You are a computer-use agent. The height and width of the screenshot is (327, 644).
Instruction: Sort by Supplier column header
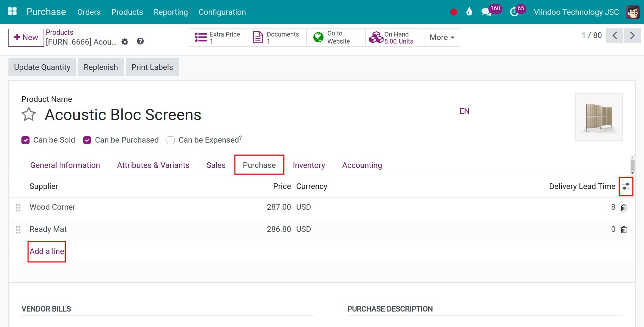click(44, 187)
